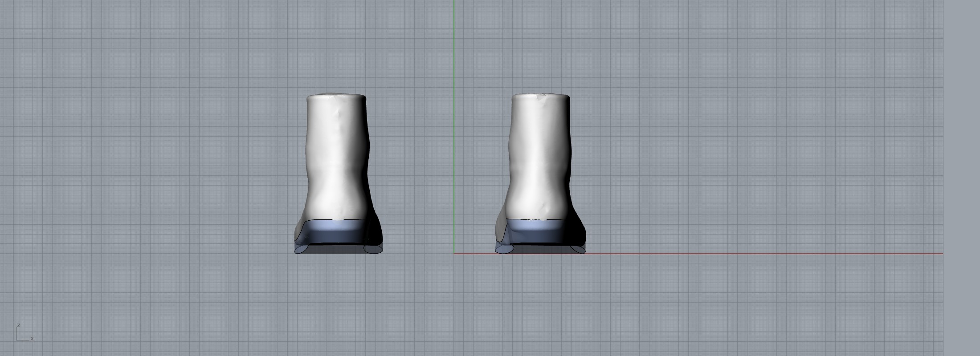Viewport: 980px width, 356px height.
Task: Click the dark shadowed flare on left model
Action: tap(374, 231)
